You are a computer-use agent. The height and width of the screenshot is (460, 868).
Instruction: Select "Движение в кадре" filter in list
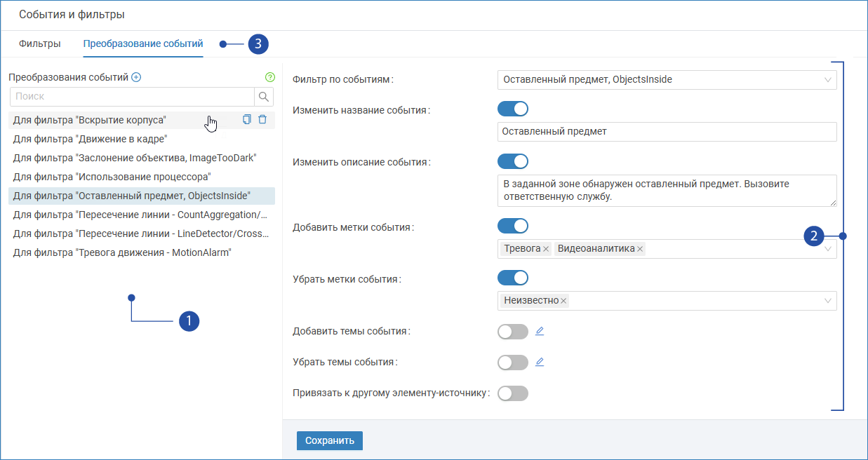pyautogui.click(x=90, y=139)
